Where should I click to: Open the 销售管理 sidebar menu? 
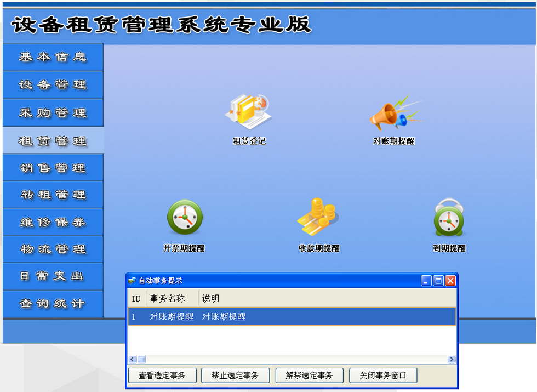coord(53,168)
